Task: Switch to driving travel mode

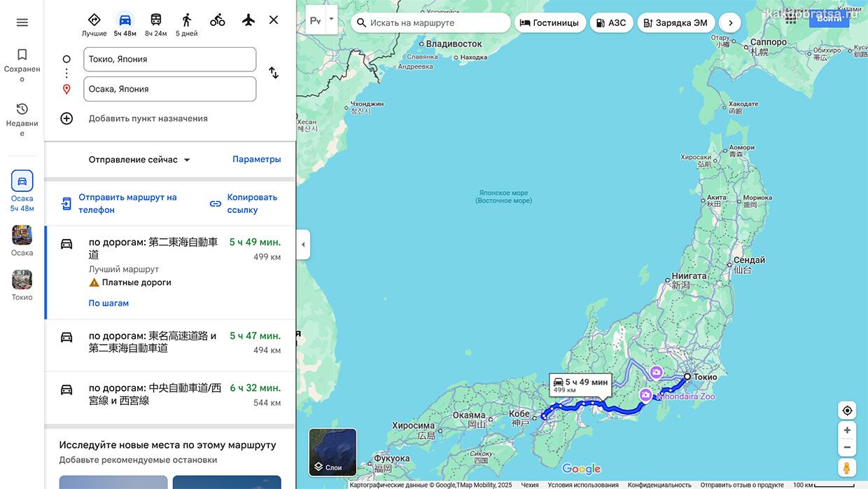Action: tap(125, 24)
